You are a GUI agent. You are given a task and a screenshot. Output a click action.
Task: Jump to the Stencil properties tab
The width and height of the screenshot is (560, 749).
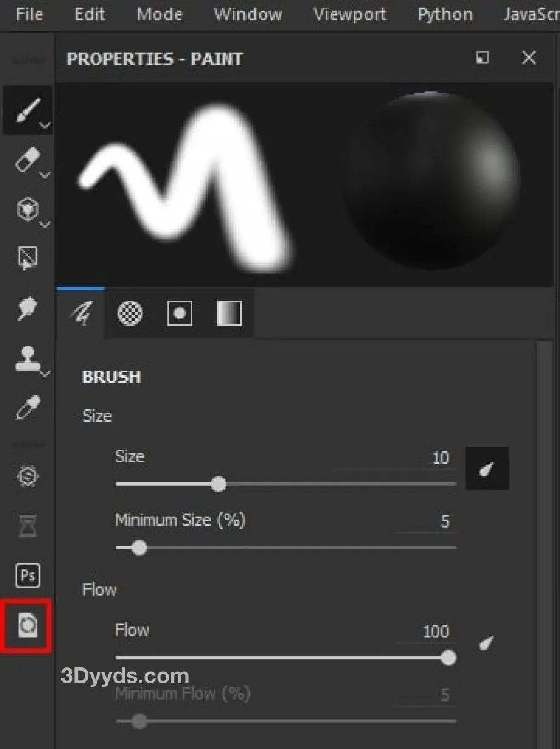(180, 313)
